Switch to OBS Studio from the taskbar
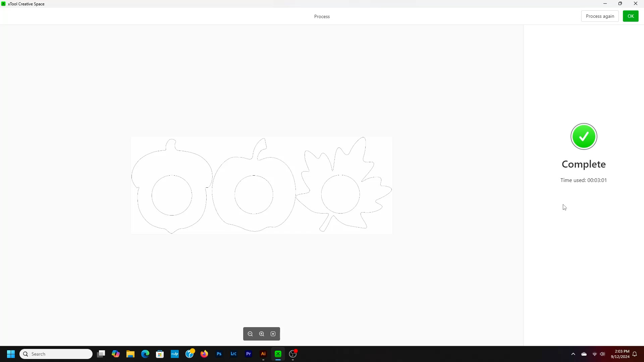 [293, 354]
